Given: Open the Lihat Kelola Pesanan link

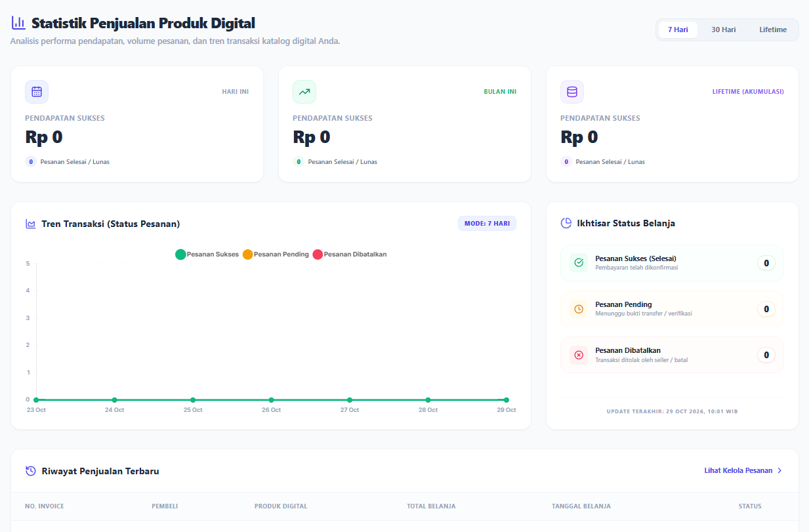Looking at the screenshot, I should point(743,470).
